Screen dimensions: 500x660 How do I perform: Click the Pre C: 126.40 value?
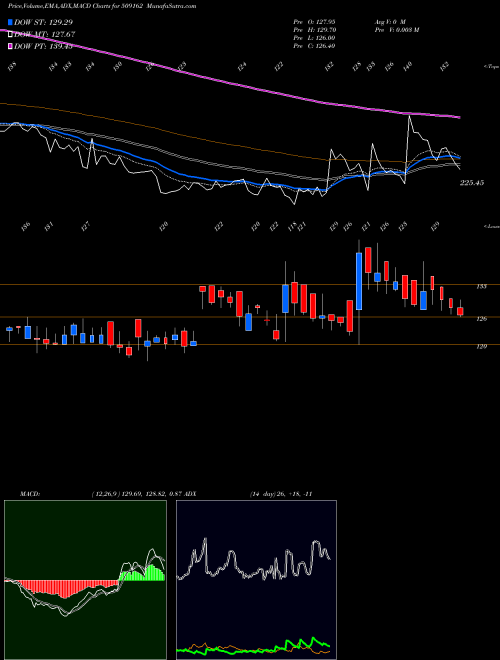point(314,46)
